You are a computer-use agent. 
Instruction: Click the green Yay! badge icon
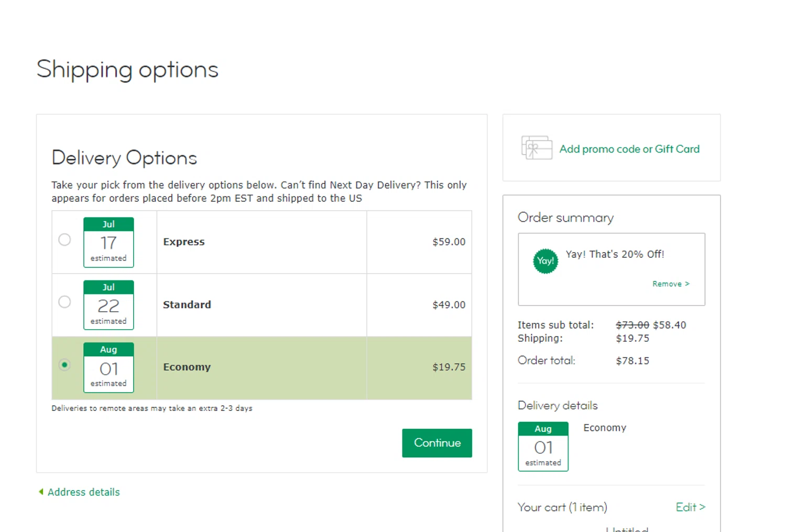545,261
